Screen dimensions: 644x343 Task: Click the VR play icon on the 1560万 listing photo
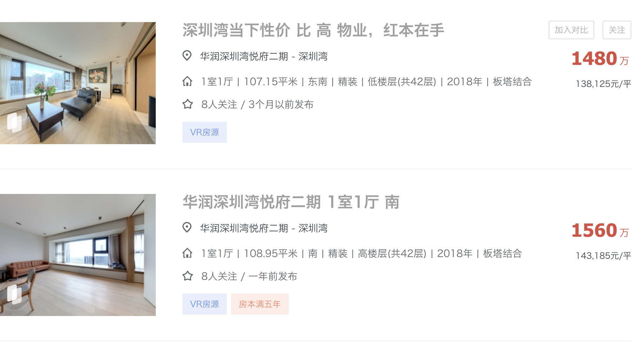(14, 294)
